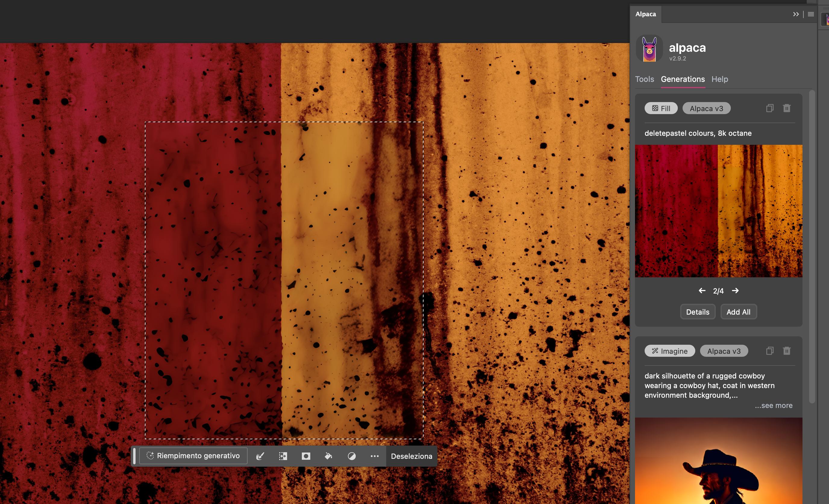The width and height of the screenshot is (829, 504).
Task: Click Deseleziona in the contextual bar
Action: point(411,456)
